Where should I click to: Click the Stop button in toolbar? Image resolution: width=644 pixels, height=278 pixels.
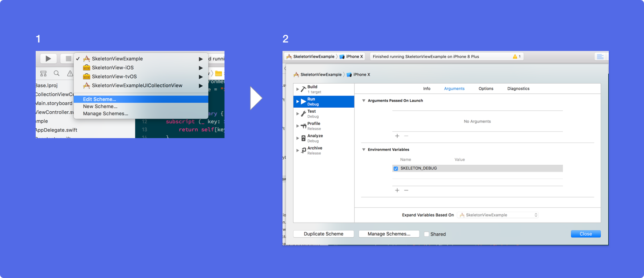[x=67, y=59]
